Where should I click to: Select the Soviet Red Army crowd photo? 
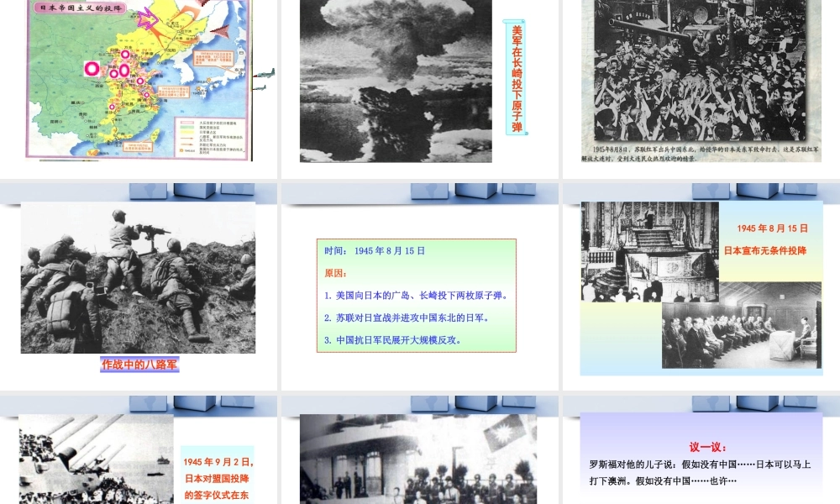point(700,71)
